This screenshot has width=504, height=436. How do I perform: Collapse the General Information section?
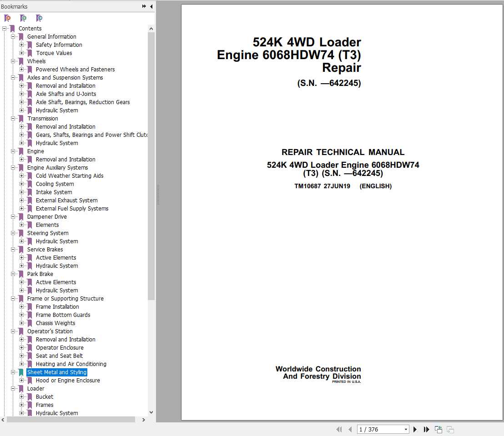[13, 37]
